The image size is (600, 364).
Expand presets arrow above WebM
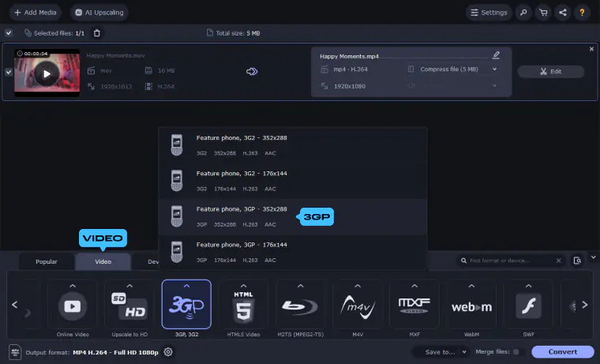coord(471,286)
